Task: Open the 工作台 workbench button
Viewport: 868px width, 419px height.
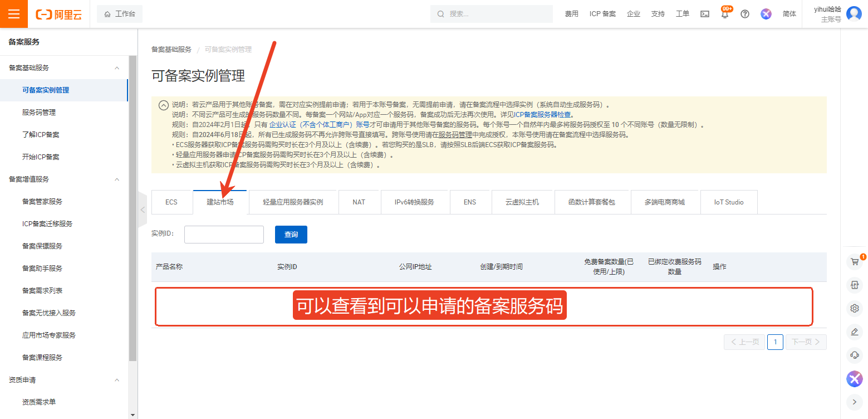Action: tap(120, 14)
